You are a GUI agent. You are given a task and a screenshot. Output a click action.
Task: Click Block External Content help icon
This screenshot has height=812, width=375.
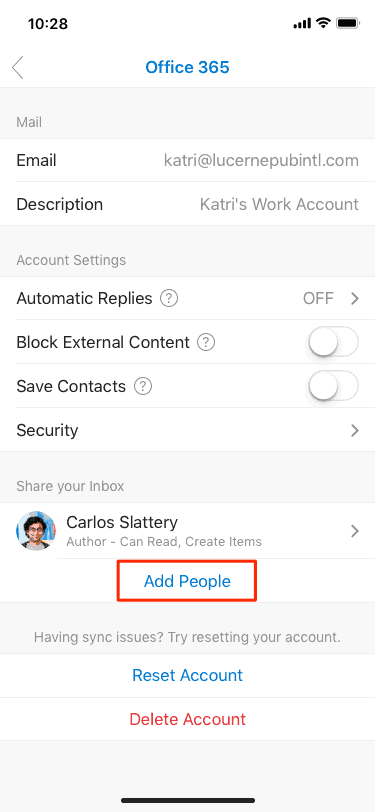coord(206,342)
